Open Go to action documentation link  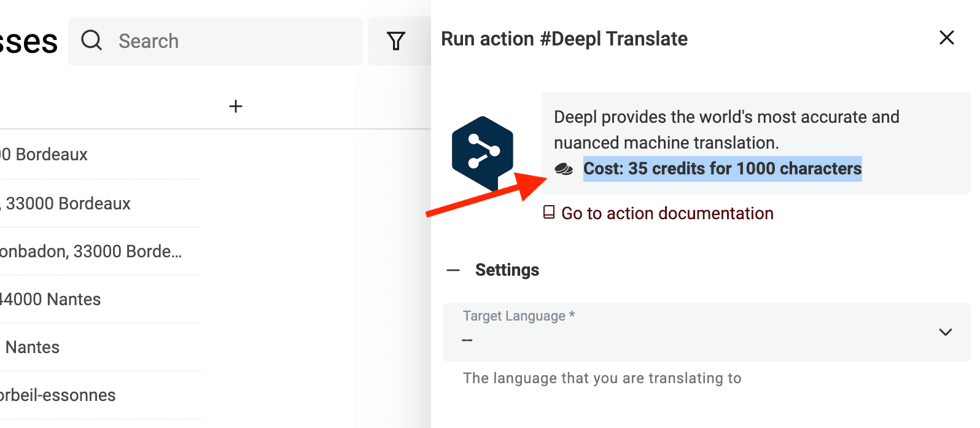(667, 213)
